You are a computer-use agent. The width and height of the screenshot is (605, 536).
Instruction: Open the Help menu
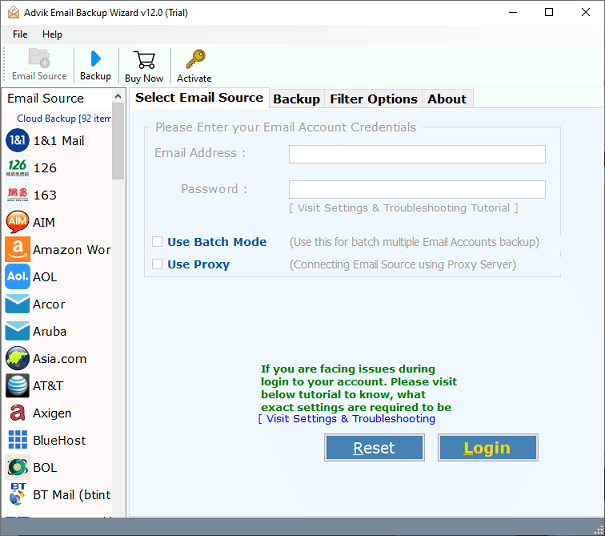52,34
